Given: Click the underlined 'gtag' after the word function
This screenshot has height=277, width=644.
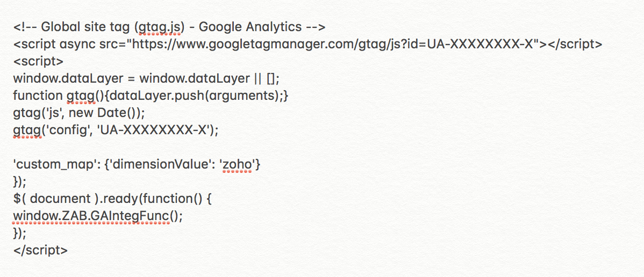Looking at the screenshot, I should pos(80,96).
